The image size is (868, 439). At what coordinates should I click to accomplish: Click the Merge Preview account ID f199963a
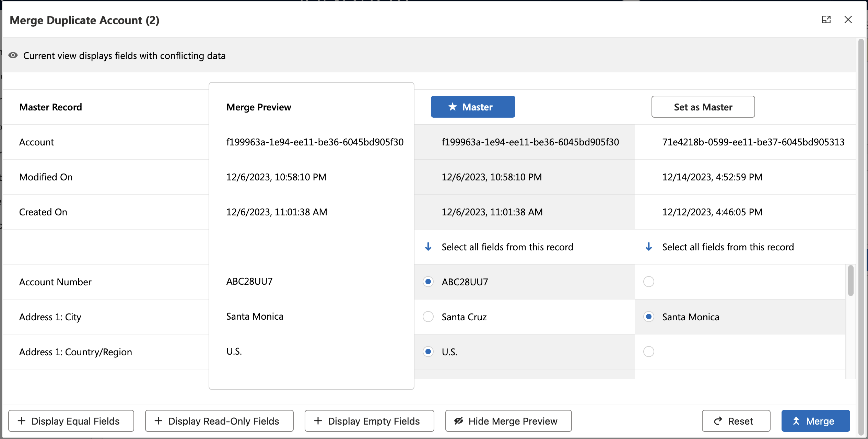[315, 142]
